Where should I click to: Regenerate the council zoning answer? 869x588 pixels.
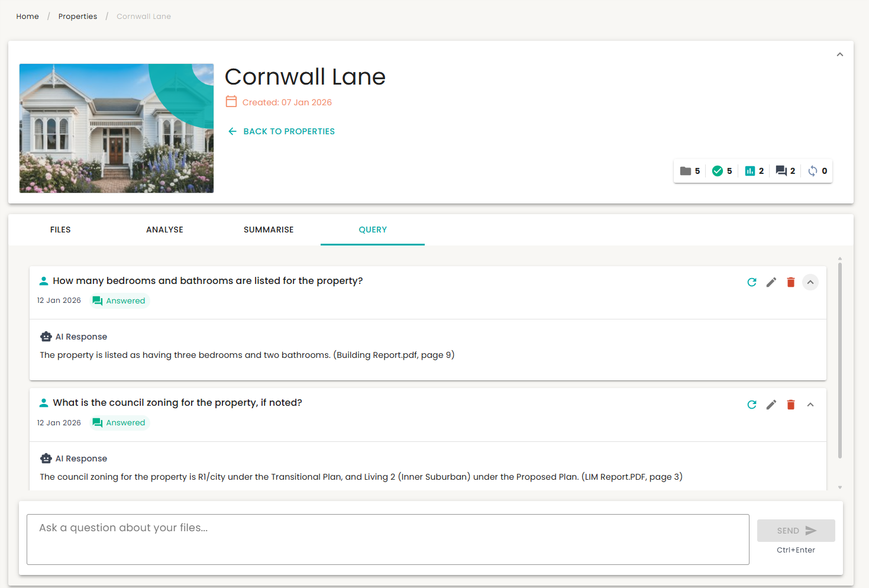751,405
